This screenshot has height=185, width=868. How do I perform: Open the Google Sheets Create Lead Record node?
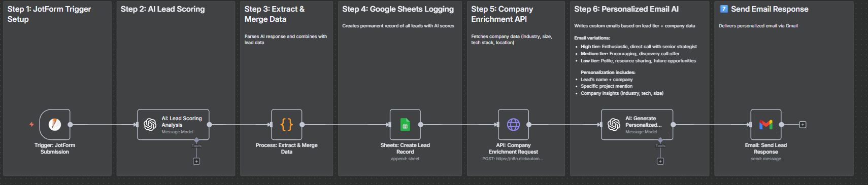point(405,125)
